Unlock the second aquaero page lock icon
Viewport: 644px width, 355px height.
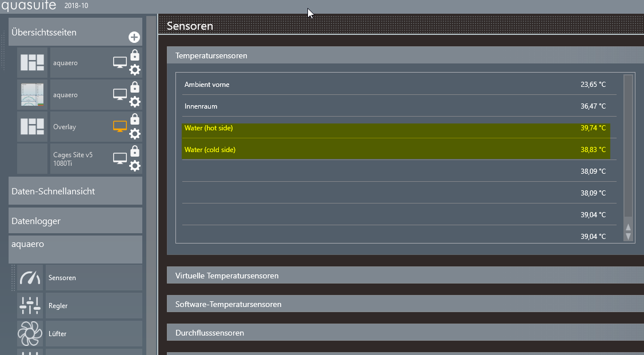(x=135, y=87)
